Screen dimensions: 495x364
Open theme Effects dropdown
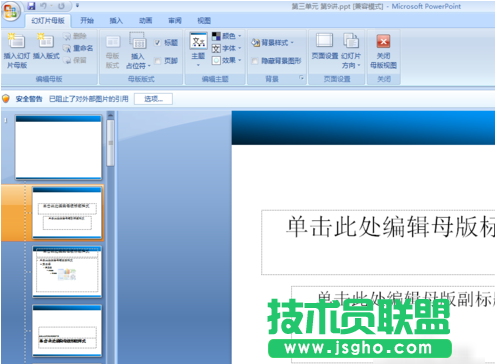[x=227, y=60]
